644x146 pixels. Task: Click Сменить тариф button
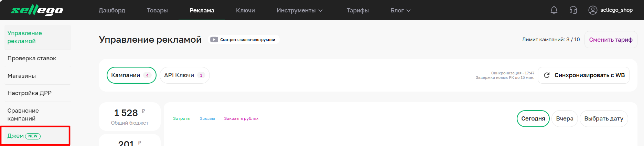coord(611,40)
